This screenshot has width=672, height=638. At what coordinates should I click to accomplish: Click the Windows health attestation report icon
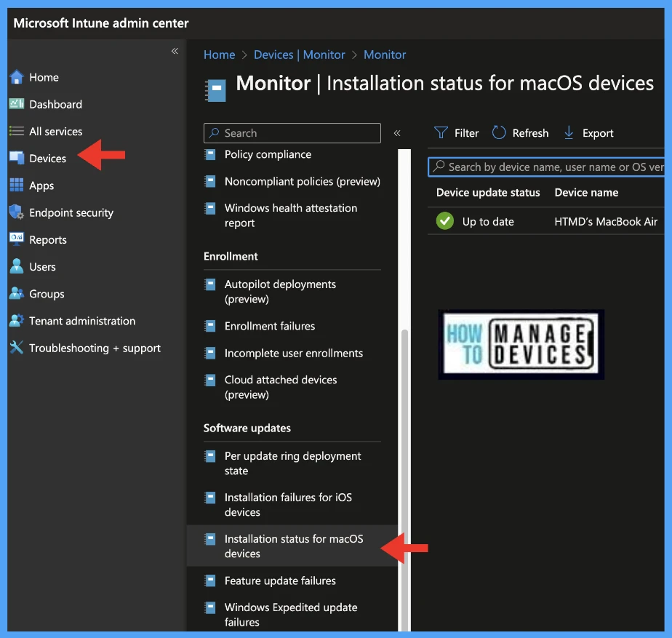[210, 208]
